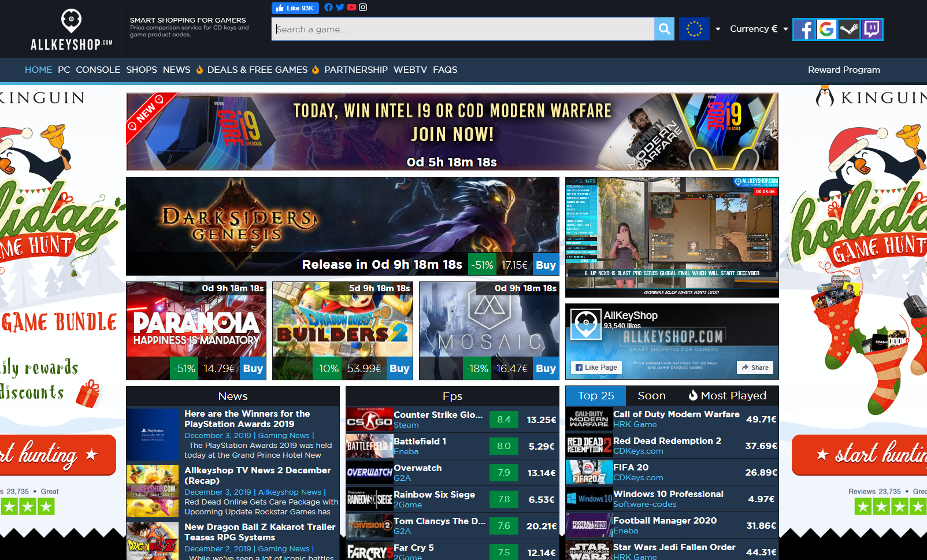Viewport: 927px width, 560px height.
Task: Open the Twitter icon in header
Action: pyautogui.click(x=340, y=8)
